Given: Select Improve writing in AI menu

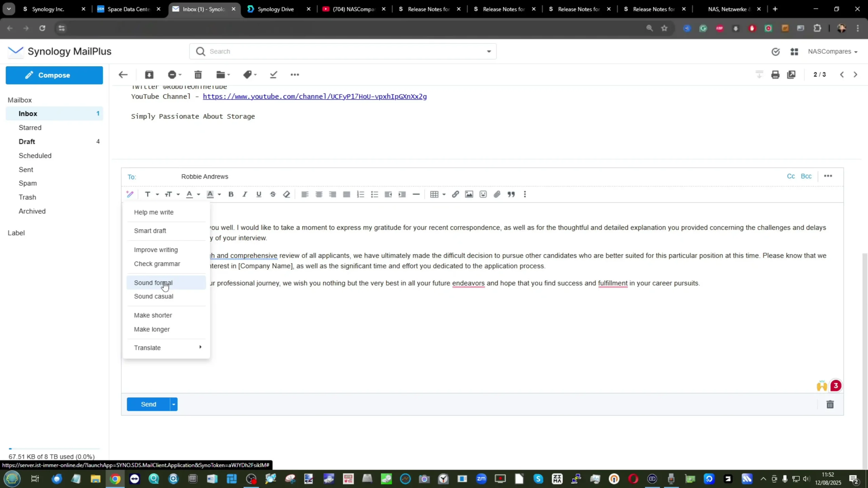Looking at the screenshot, I should click(x=166, y=250).
